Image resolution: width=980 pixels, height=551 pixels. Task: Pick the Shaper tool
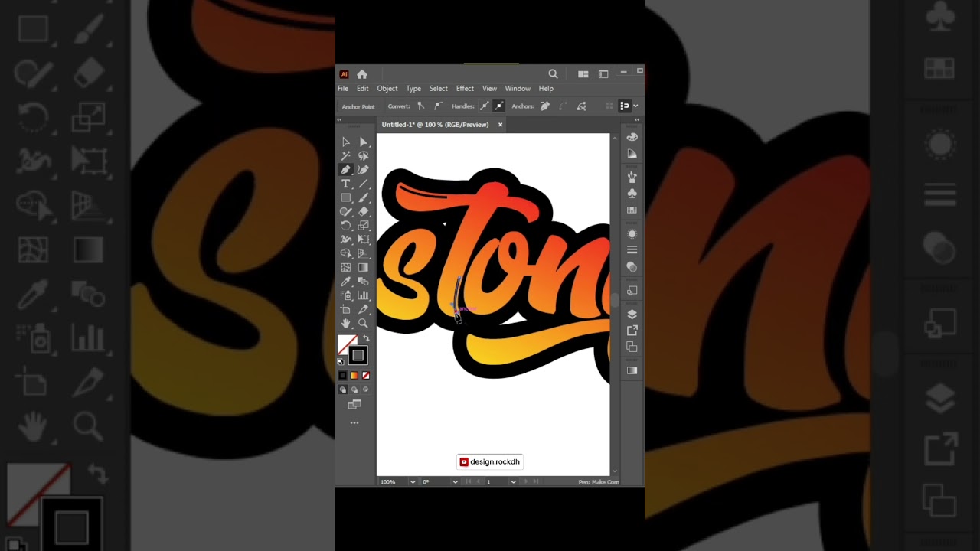[346, 211]
